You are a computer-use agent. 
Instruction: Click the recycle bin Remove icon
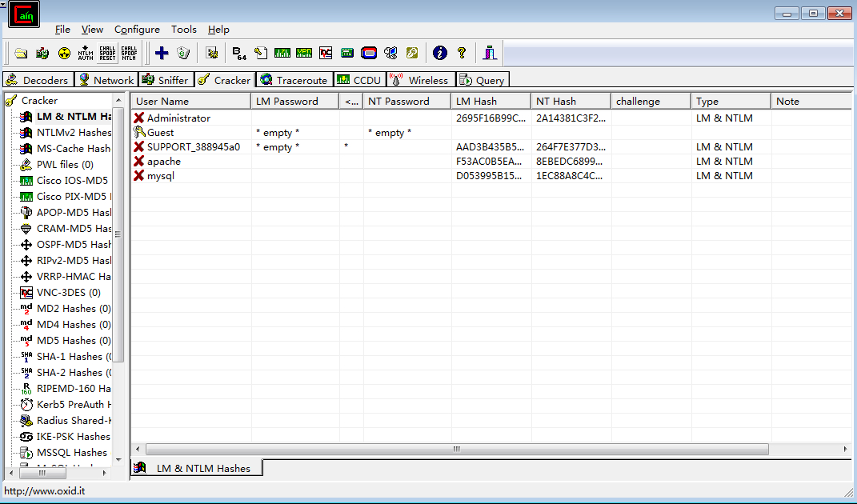tap(184, 53)
